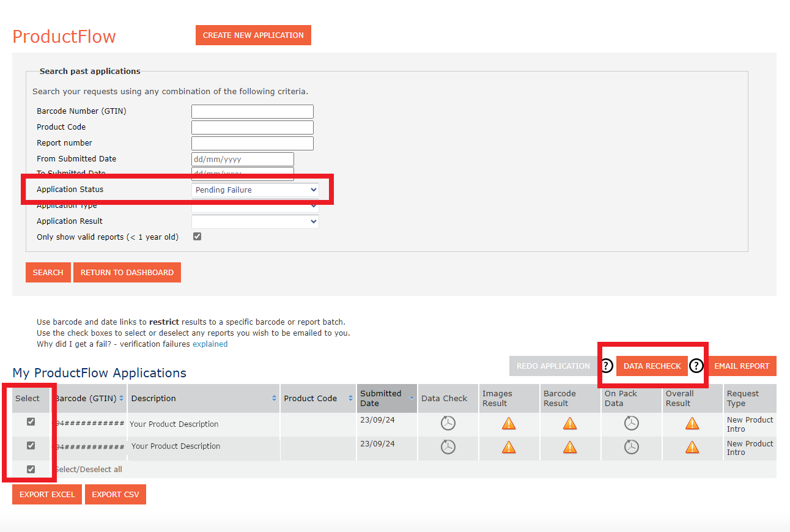Click the ProductFlow logo title
This screenshot has width=790, height=532.
pyautogui.click(x=64, y=36)
